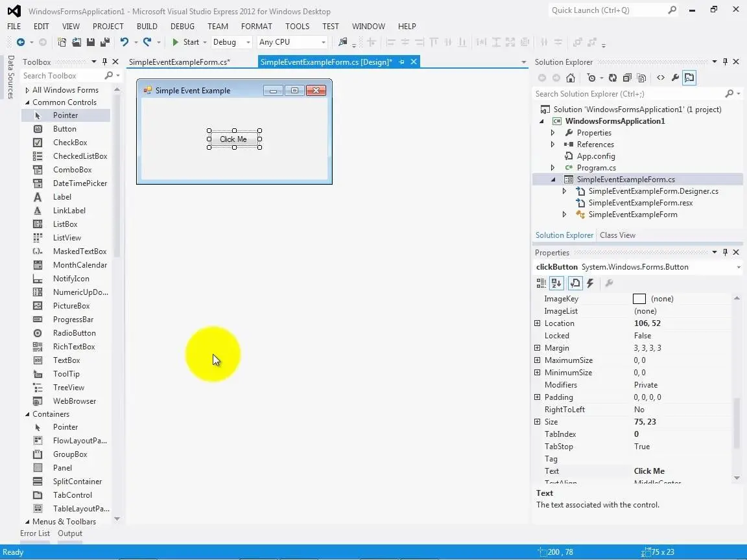The image size is (747, 560).
Task: Click the Refresh icon in Solution Explorer
Action: [x=613, y=78]
